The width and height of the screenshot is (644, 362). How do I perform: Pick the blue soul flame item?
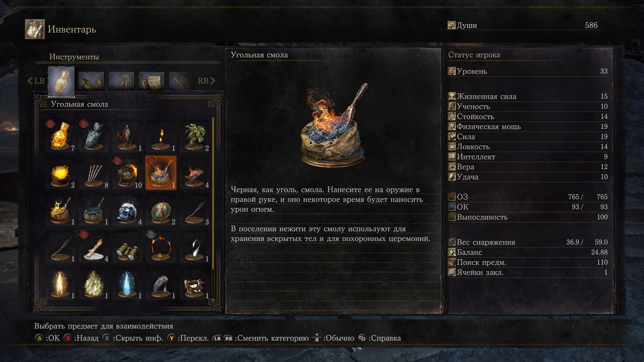click(x=127, y=284)
